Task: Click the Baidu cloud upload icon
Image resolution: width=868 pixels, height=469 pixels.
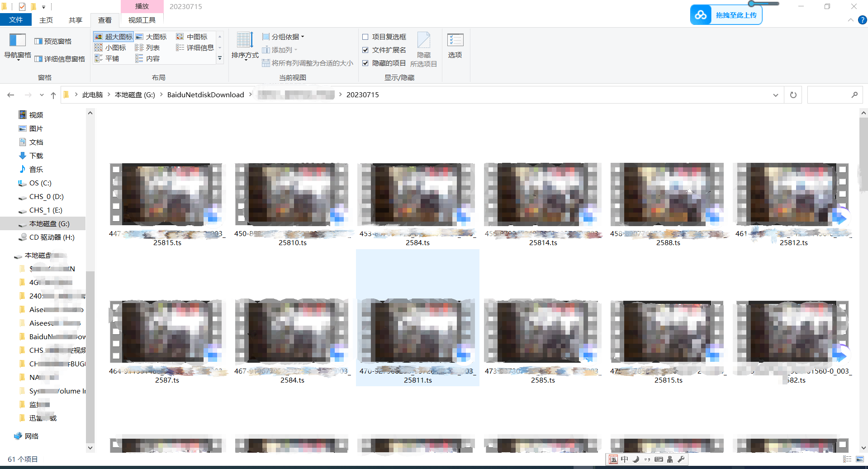Action: tap(701, 15)
